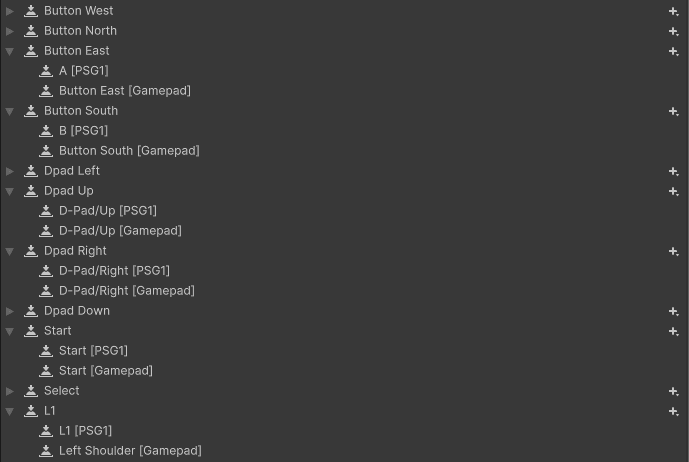Select the Left Shoulder [Gamepad] binding
The image size is (689, 462).
point(130,451)
